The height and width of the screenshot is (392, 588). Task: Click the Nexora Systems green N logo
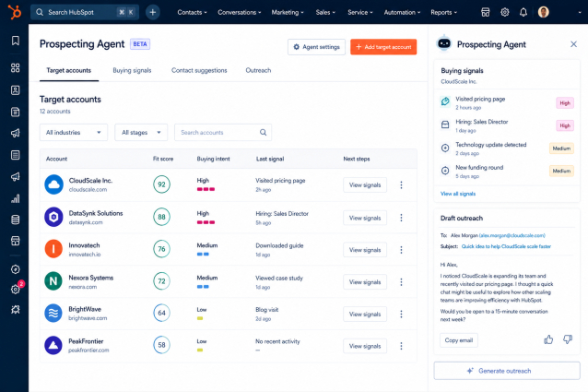pos(53,281)
